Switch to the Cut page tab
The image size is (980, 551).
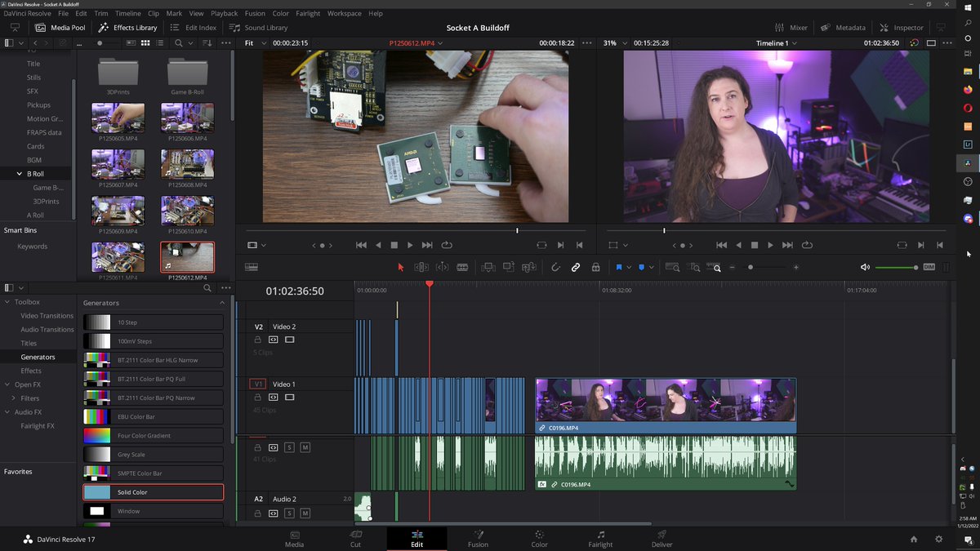356,539
